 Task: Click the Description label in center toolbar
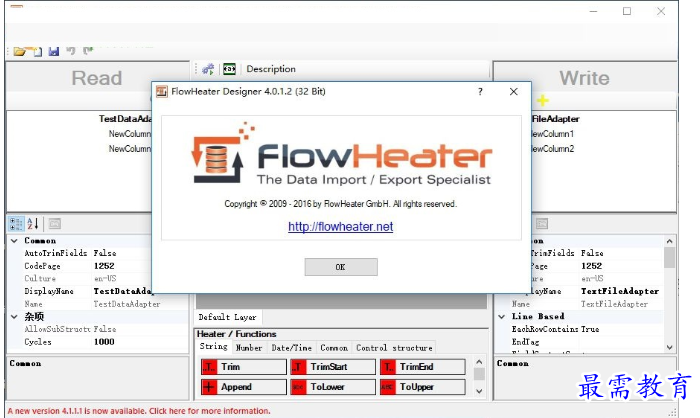click(271, 69)
